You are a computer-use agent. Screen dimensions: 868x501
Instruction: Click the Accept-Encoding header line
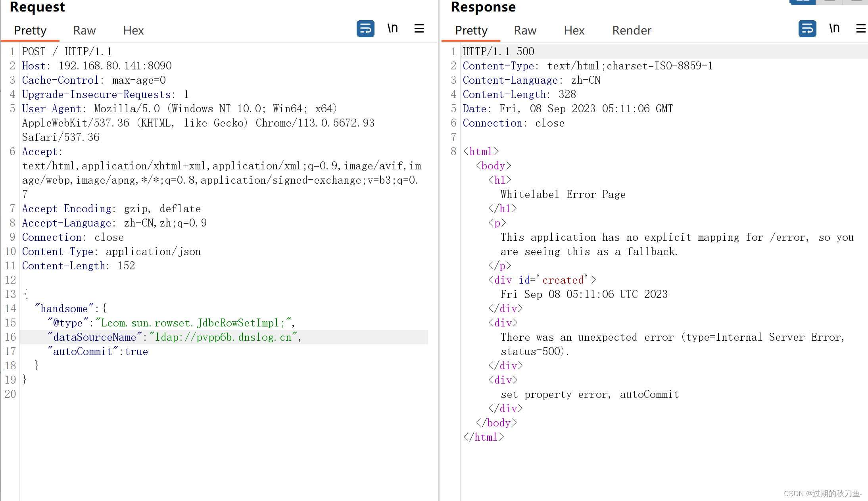[111, 209]
